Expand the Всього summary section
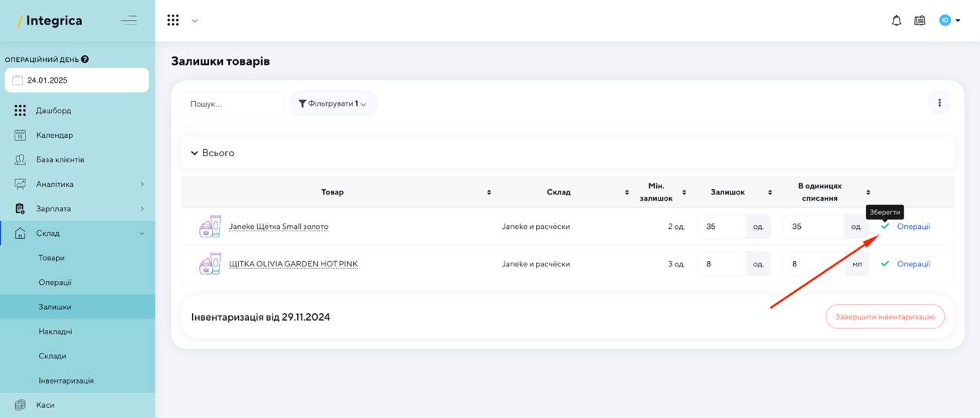980x418 pixels. 568,153
